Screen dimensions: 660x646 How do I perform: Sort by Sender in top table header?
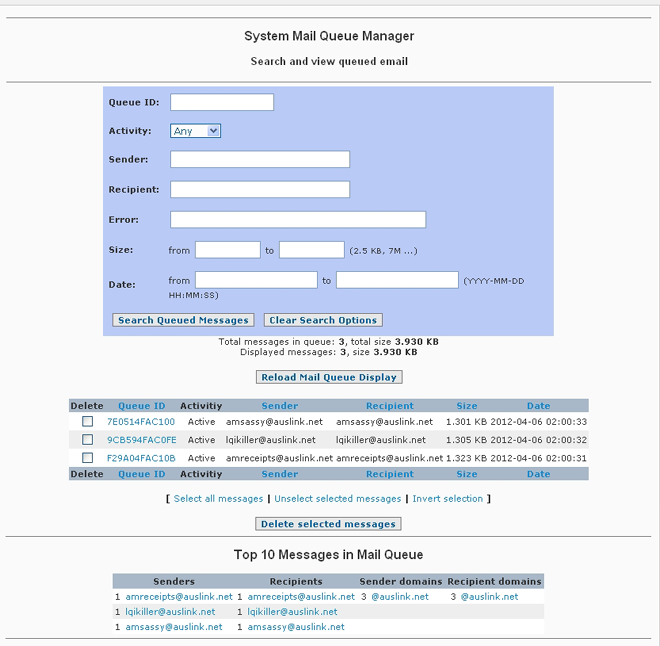click(x=279, y=406)
